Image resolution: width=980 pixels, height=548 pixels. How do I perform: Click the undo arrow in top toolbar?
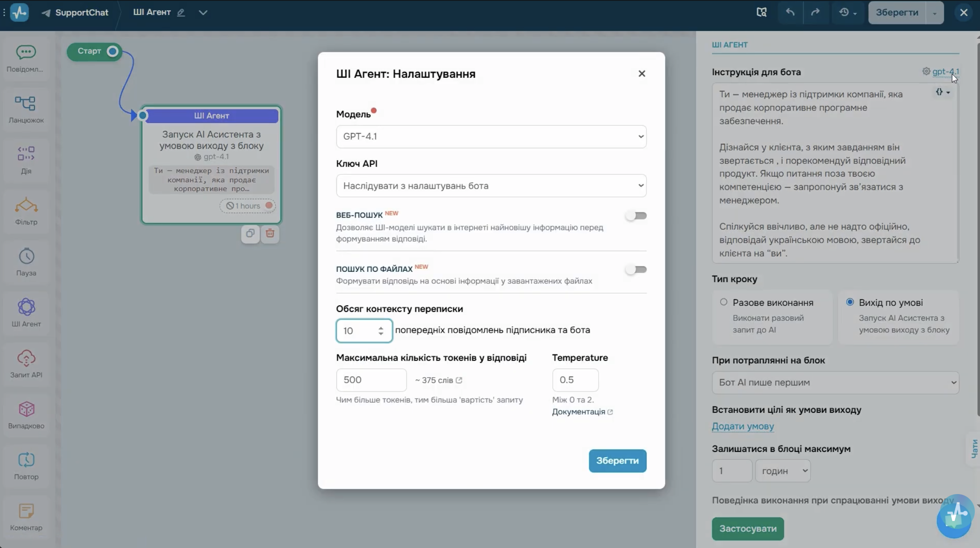click(790, 12)
